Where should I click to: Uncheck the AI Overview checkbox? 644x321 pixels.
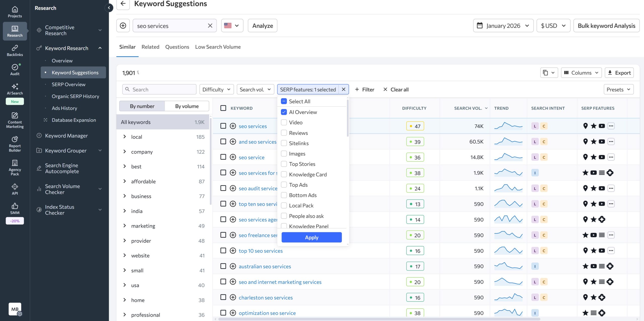point(284,112)
